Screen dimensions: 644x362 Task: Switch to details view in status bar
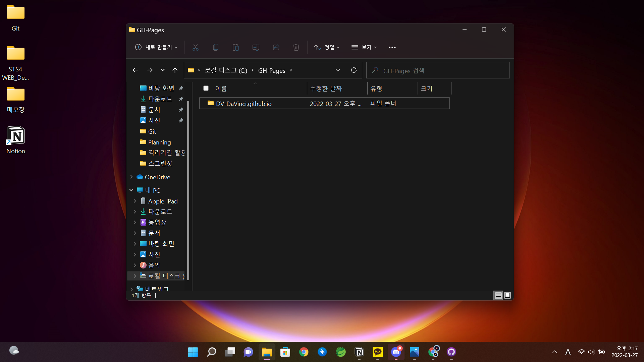(x=498, y=295)
